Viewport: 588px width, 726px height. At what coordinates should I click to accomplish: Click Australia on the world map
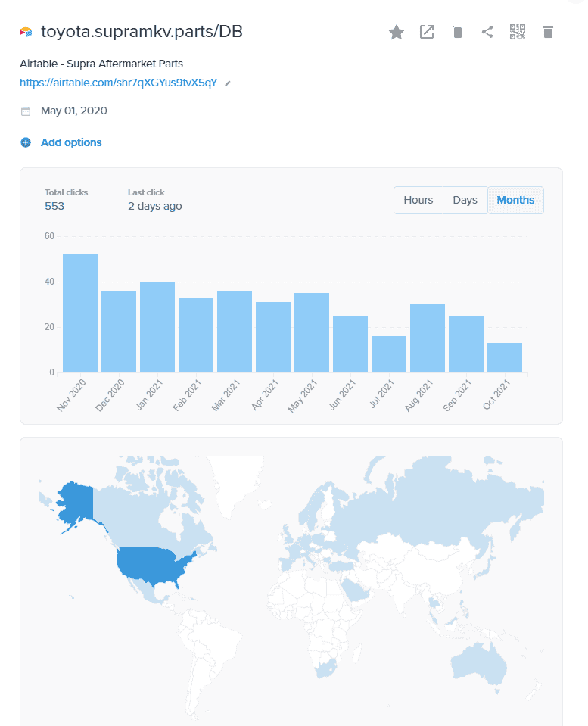478,665
